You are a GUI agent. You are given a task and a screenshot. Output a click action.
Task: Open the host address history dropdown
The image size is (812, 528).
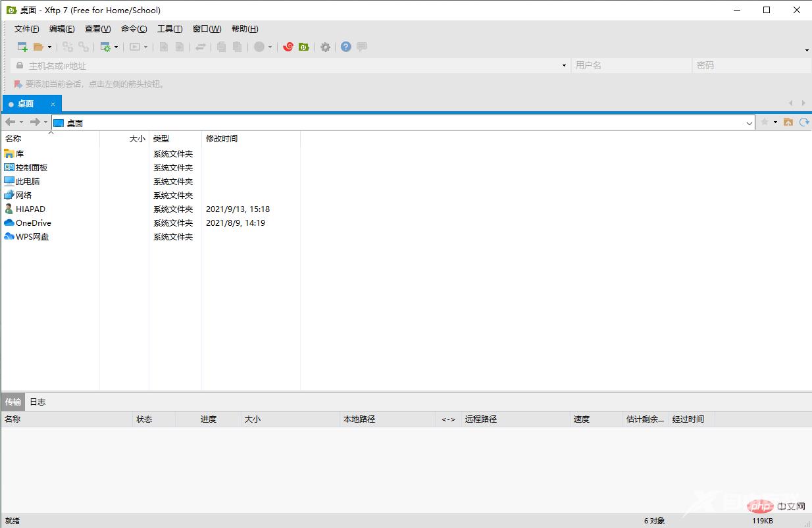point(564,66)
